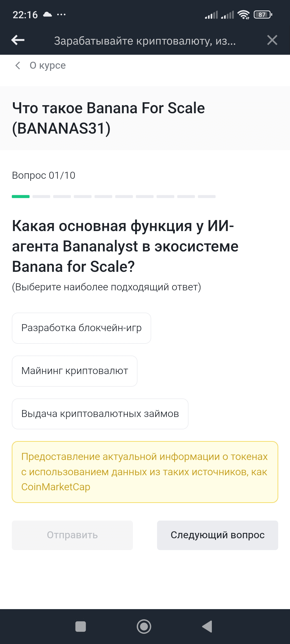Choose answer Майнинг криптовалют

click(x=75, y=371)
